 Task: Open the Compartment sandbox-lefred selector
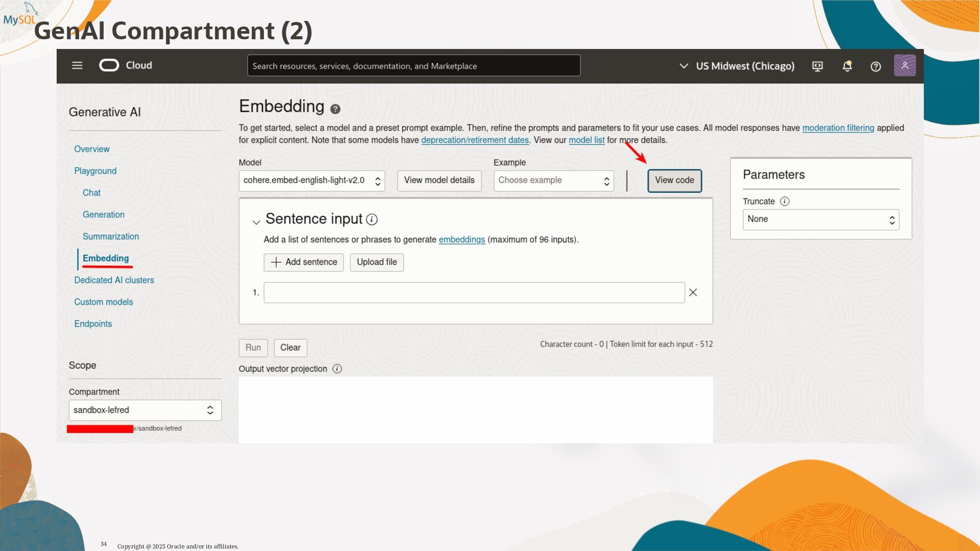tap(145, 410)
